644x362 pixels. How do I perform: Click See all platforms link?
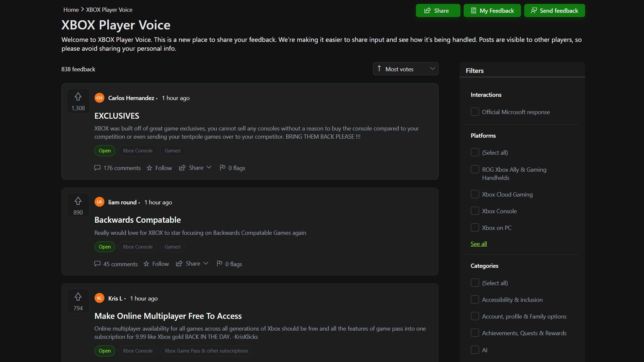tap(479, 244)
